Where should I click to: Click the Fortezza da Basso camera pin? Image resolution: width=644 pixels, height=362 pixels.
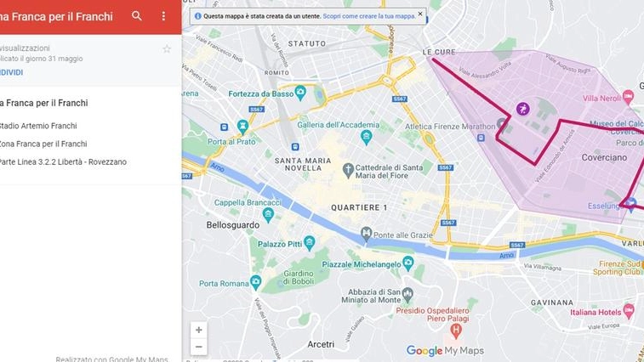point(300,93)
